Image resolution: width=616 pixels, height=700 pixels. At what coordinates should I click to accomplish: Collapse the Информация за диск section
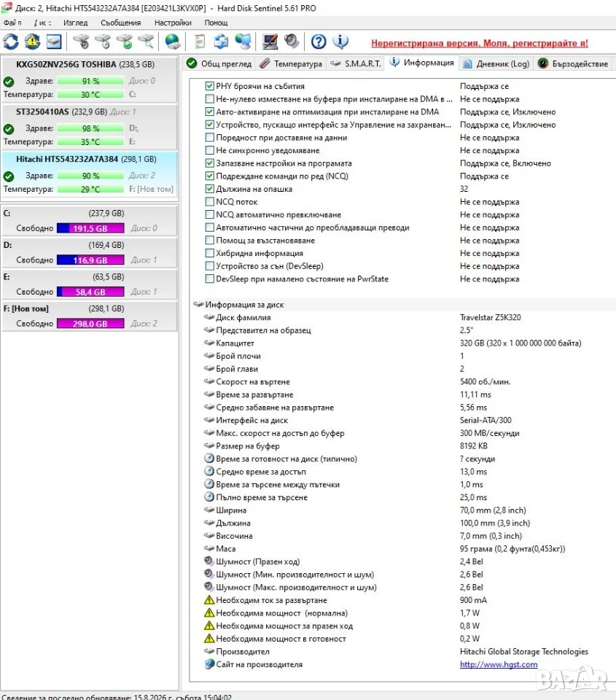coord(198,305)
